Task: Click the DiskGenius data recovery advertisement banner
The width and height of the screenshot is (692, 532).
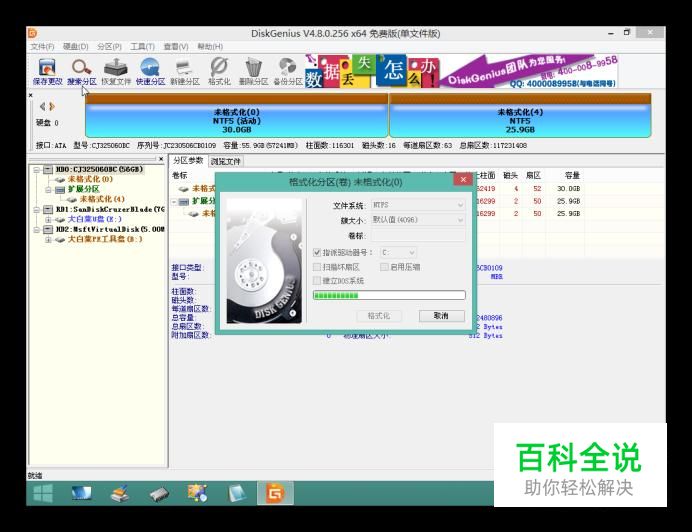Action: pos(461,71)
